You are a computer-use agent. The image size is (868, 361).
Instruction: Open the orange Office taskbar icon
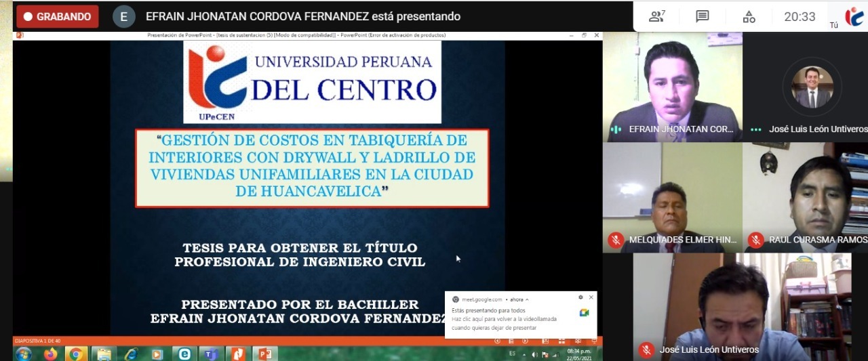click(x=238, y=354)
